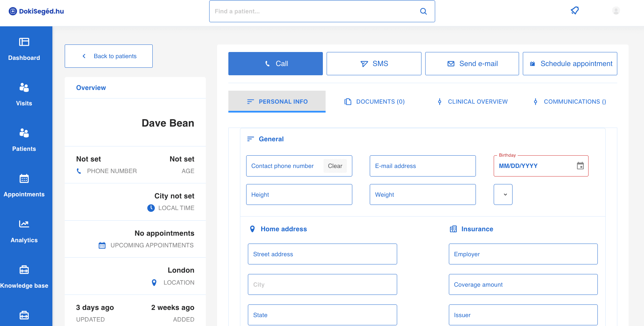Click the City input field

(x=323, y=284)
